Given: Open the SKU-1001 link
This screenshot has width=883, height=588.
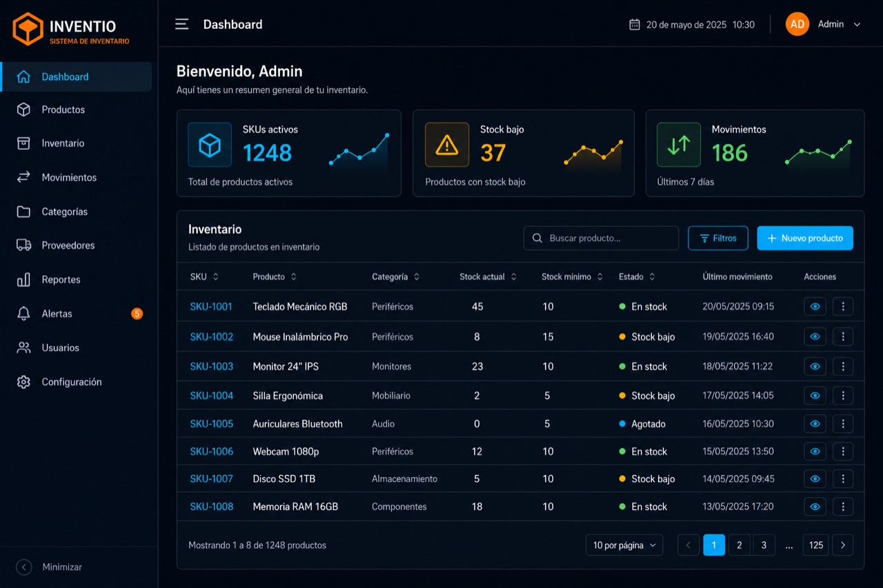Looking at the screenshot, I should (211, 306).
